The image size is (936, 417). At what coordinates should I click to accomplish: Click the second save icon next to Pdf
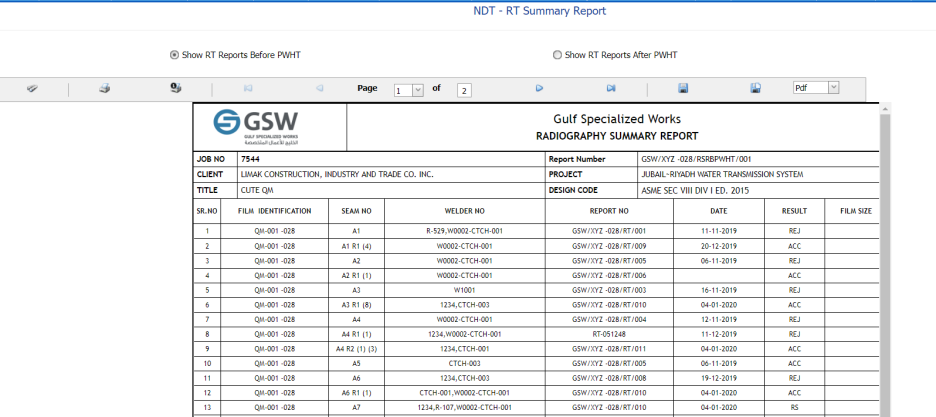pyautogui.click(x=755, y=89)
